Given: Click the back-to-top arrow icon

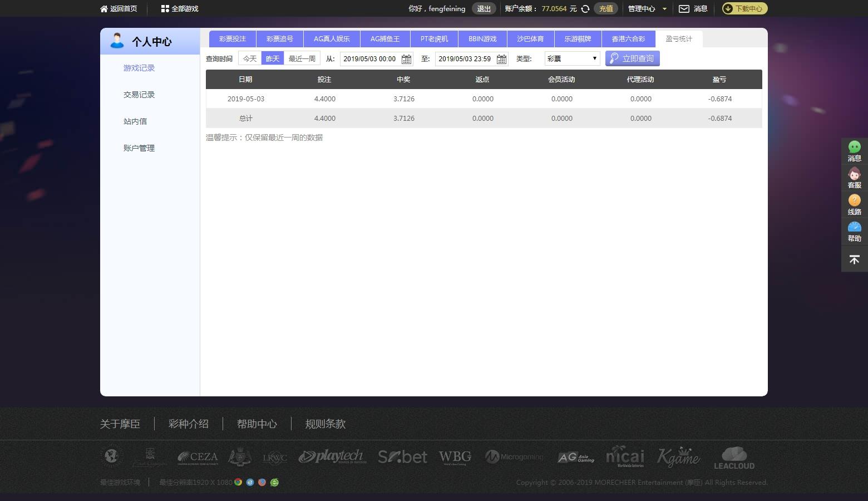Looking at the screenshot, I should 854,259.
